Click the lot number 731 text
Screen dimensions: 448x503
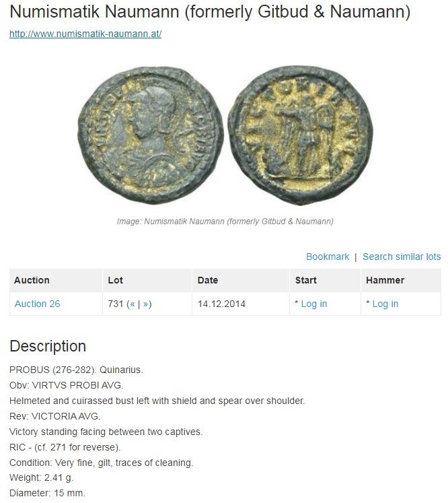(x=116, y=304)
